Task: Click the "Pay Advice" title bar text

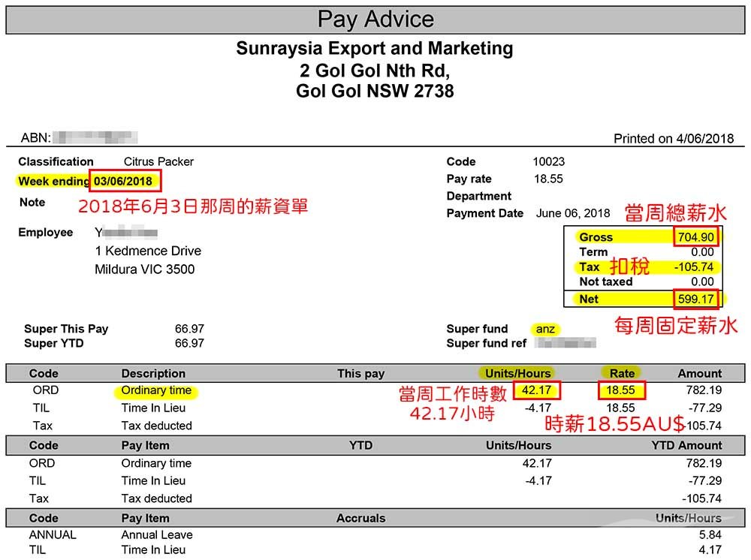Action: [x=375, y=20]
